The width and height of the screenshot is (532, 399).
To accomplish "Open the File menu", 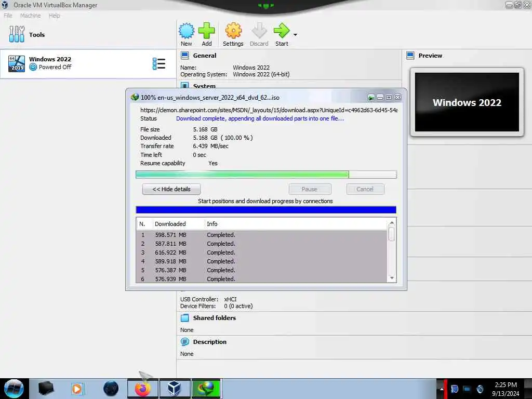I will tap(8, 16).
